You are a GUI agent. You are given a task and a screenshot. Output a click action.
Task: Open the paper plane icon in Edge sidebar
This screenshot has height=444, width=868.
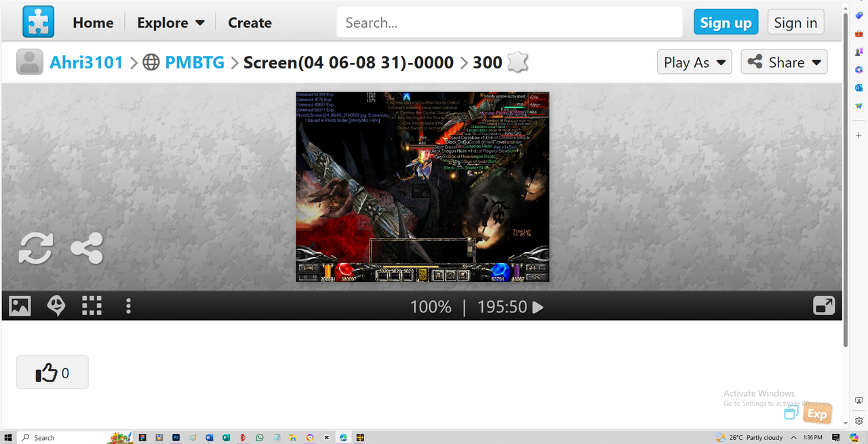pos(859,106)
